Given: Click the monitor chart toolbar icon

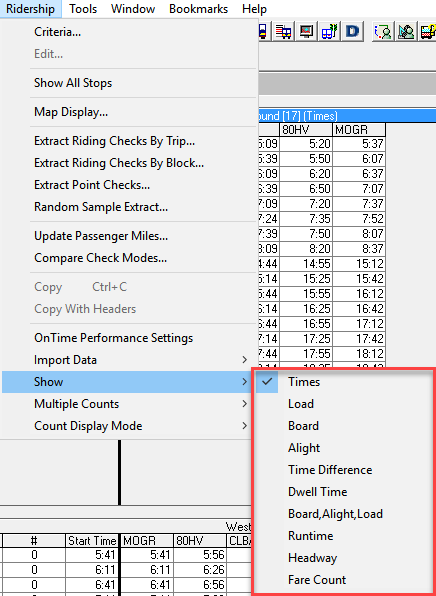Looking at the screenshot, I should pos(306,32).
